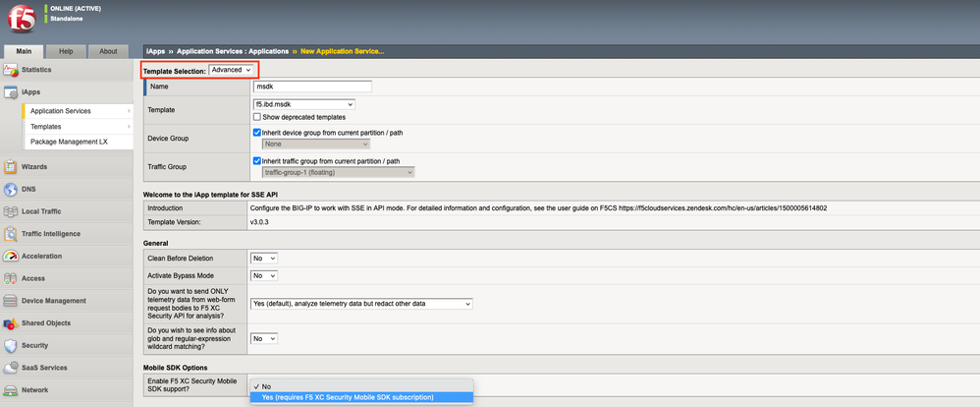Click the Device Management icon

pos(11,301)
